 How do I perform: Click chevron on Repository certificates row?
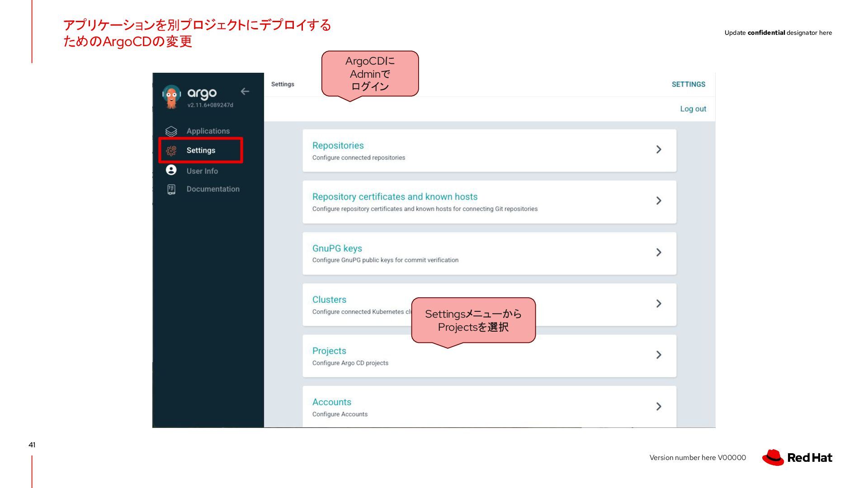(659, 201)
